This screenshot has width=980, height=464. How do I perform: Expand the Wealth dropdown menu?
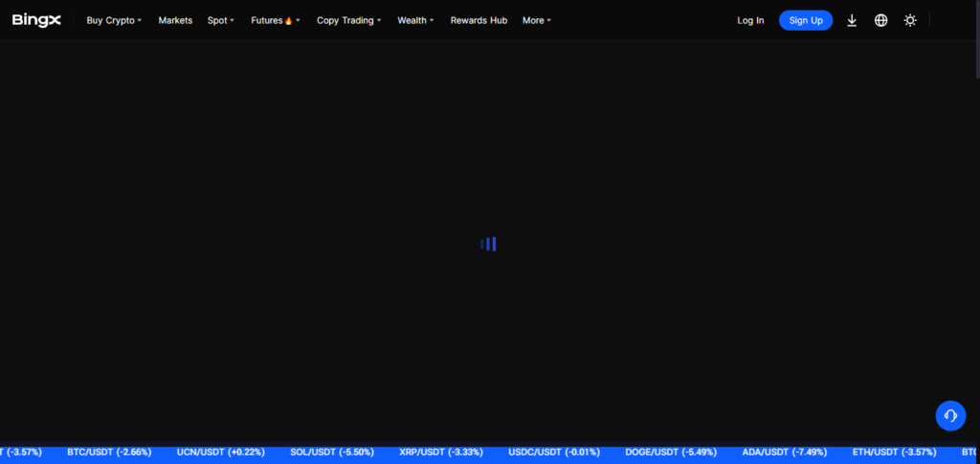pyautogui.click(x=415, y=20)
